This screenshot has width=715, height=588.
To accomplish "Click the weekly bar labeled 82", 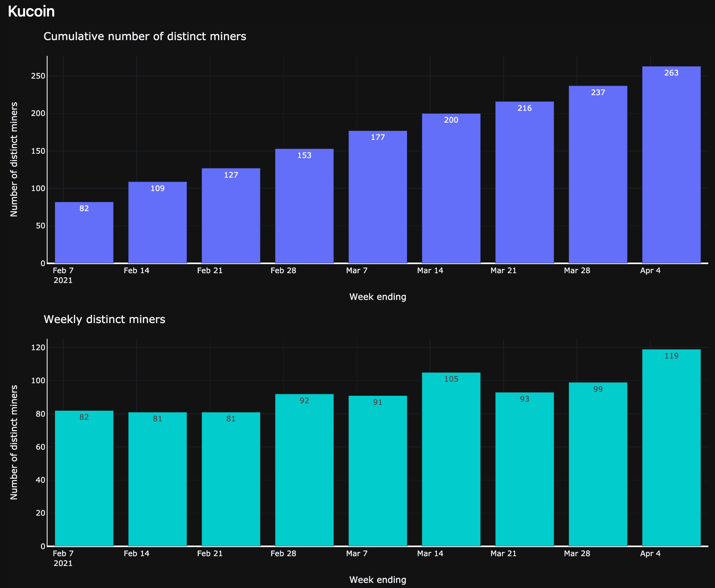I will tap(84, 478).
